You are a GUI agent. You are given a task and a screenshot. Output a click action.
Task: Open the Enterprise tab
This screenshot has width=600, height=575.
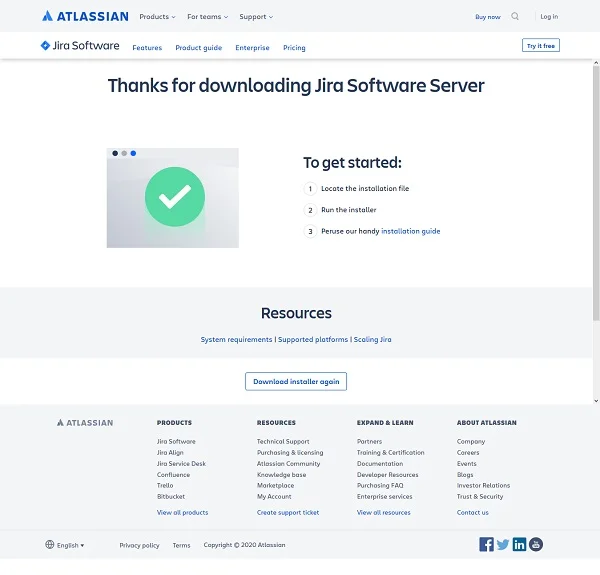253,47
